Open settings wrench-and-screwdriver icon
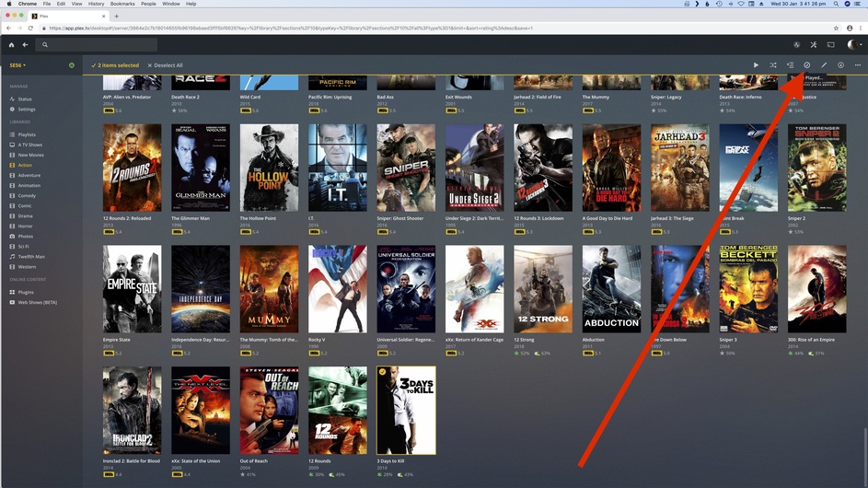 pyautogui.click(x=813, y=45)
